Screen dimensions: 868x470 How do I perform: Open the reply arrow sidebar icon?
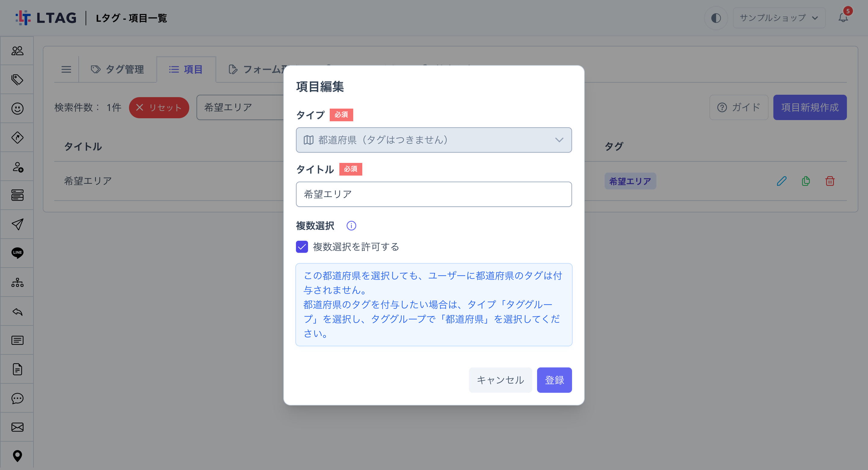pyautogui.click(x=17, y=311)
